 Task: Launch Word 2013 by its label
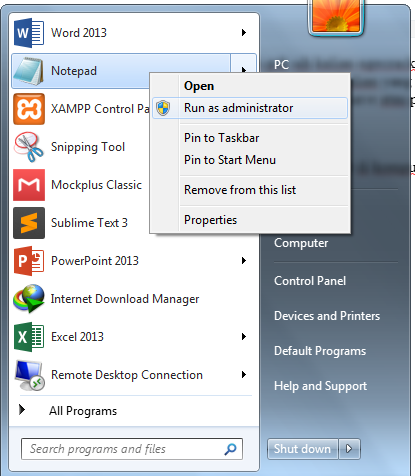pos(79,33)
